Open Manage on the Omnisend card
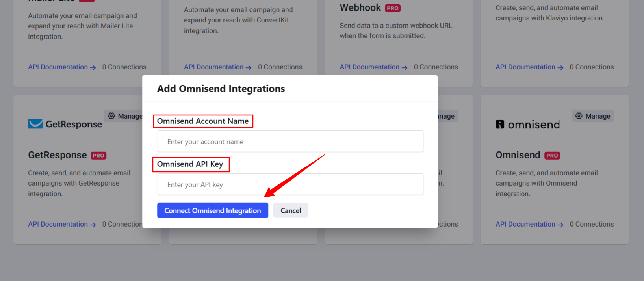Image resolution: width=644 pixels, height=281 pixels. [x=593, y=116]
